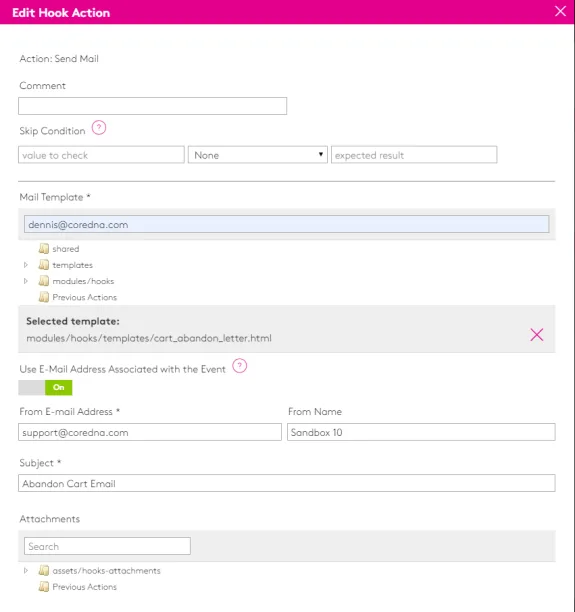
Task: Click the assets/hooks-attachments folder icon
Action: [44, 571]
